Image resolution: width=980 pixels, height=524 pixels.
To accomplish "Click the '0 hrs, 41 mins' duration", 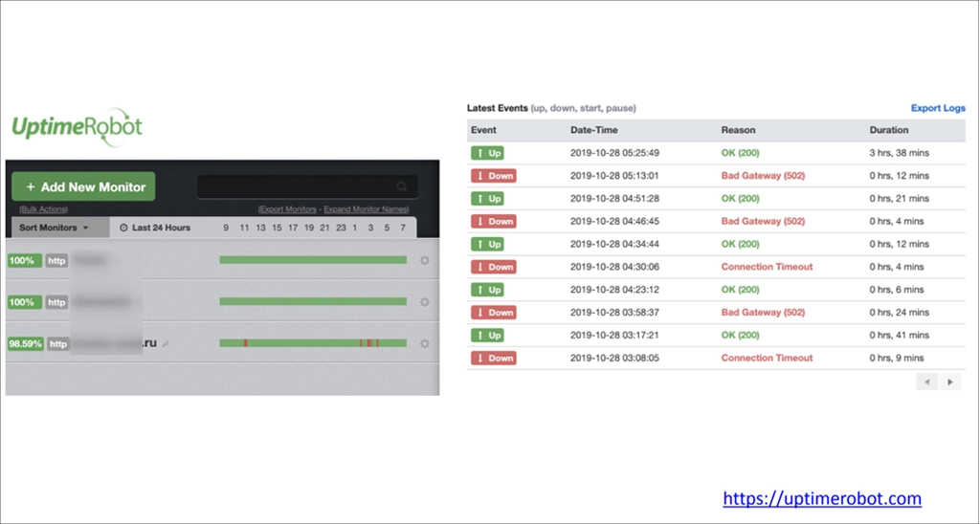I will [900, 336].
